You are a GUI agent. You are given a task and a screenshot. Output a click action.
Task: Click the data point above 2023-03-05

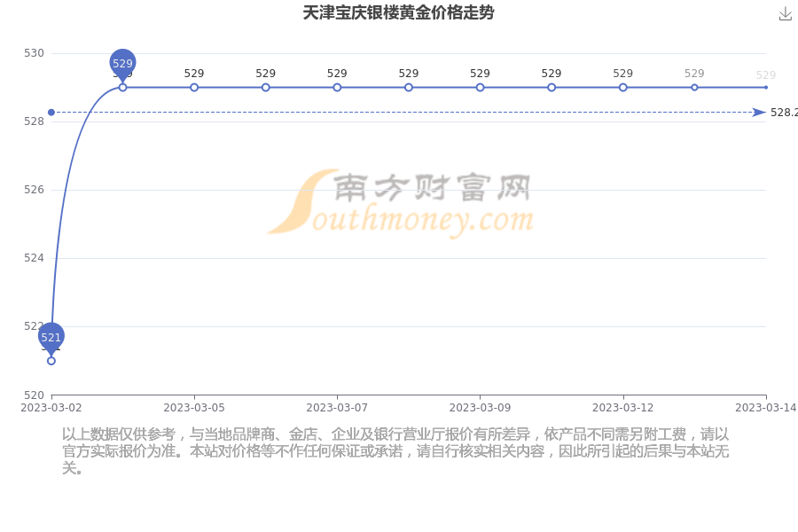(194, 88)
